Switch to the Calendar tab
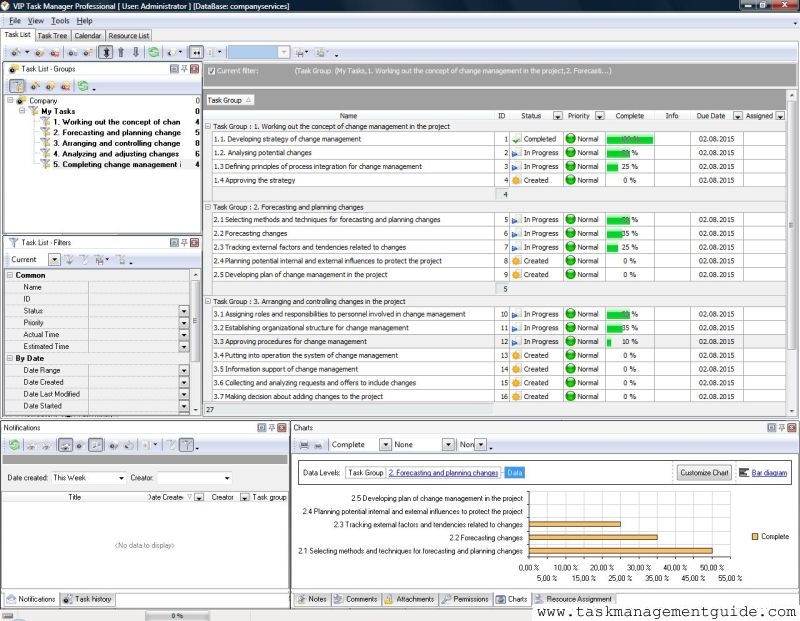The image size is (800, 621). pyautogui.click(x=87, y=36)
